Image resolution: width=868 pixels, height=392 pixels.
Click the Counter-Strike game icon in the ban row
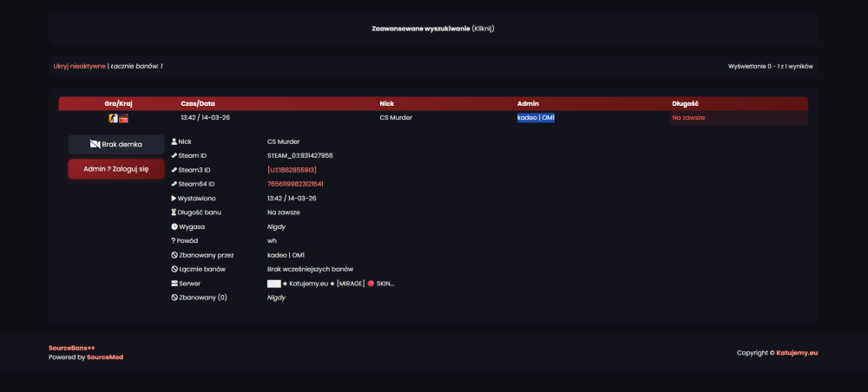(113, 118)
